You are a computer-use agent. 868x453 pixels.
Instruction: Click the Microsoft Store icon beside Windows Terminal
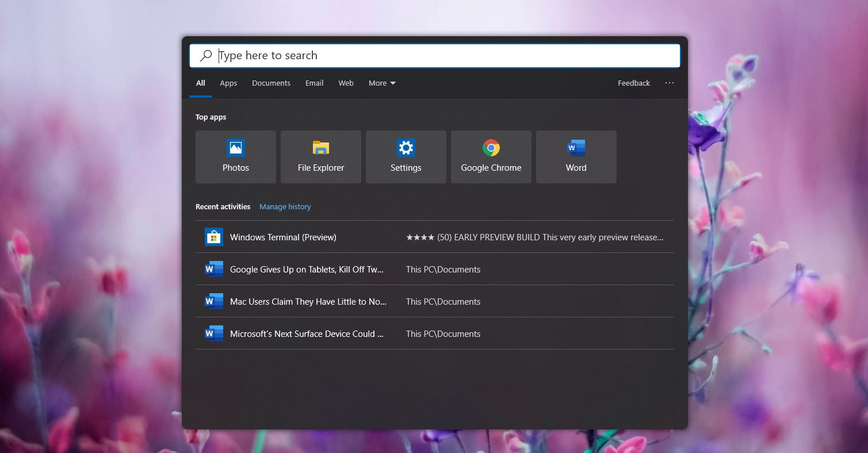(x=214, y=237)
